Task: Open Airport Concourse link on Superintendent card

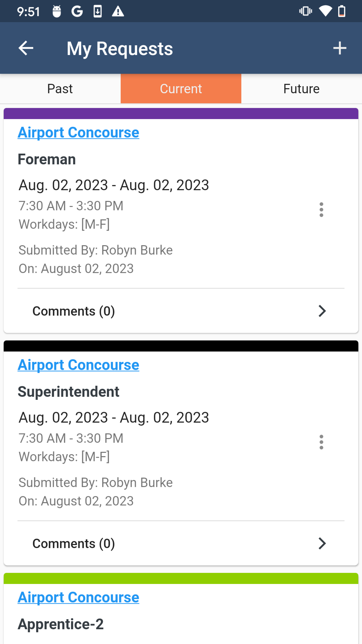Action: tap(78, 365)
